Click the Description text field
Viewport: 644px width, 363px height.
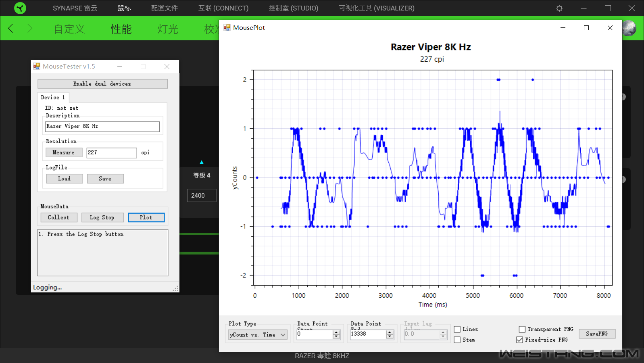coord(102,127)
